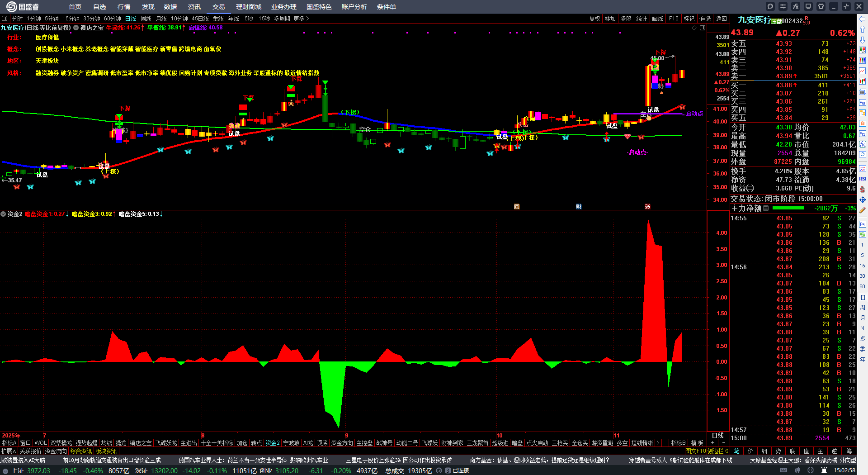The height and width of the screenshot is (475, 868).
Task: Open the settings sliders icon in title bar
Action: pos(783,6)
